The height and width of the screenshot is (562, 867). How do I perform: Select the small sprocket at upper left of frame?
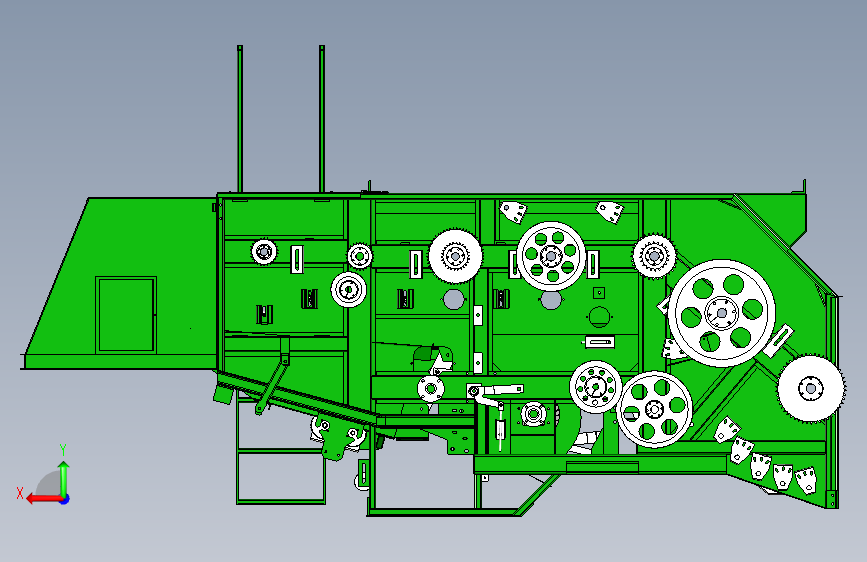coord(264,252)
